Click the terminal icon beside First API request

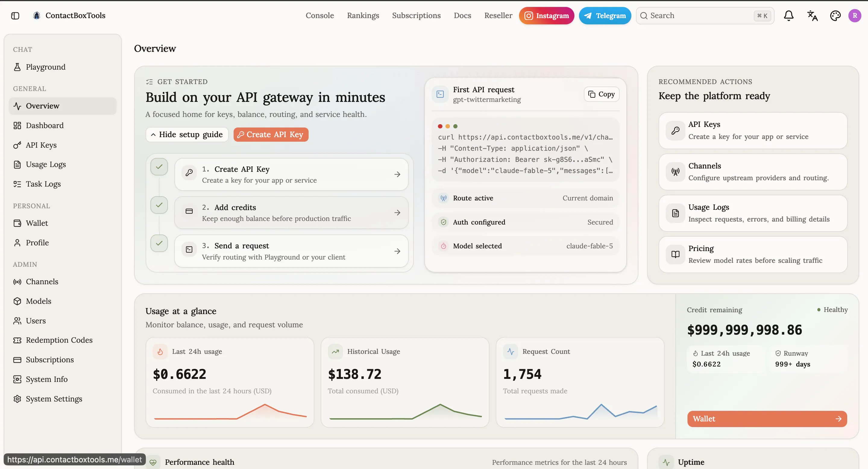pyautogui.click(x=440, y=94)
